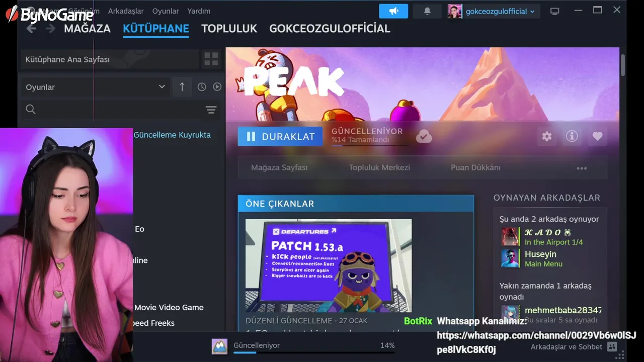The image size is (644, 362).
Task: Open the Arkadaşlar menu
Action: (125, 11)
